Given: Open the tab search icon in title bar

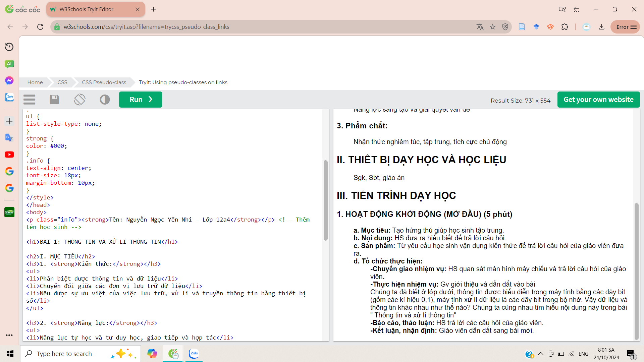Looking at the screenshot, I should click(562, 9).
